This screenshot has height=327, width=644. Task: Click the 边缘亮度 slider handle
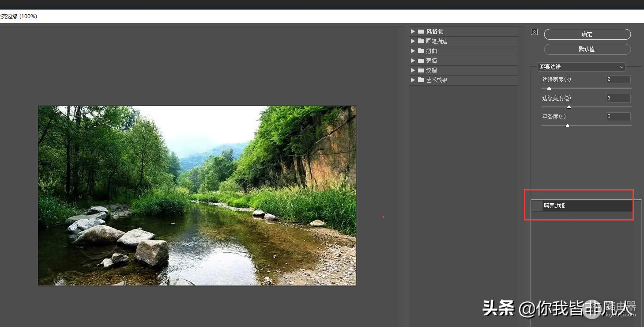pos(569,107)
